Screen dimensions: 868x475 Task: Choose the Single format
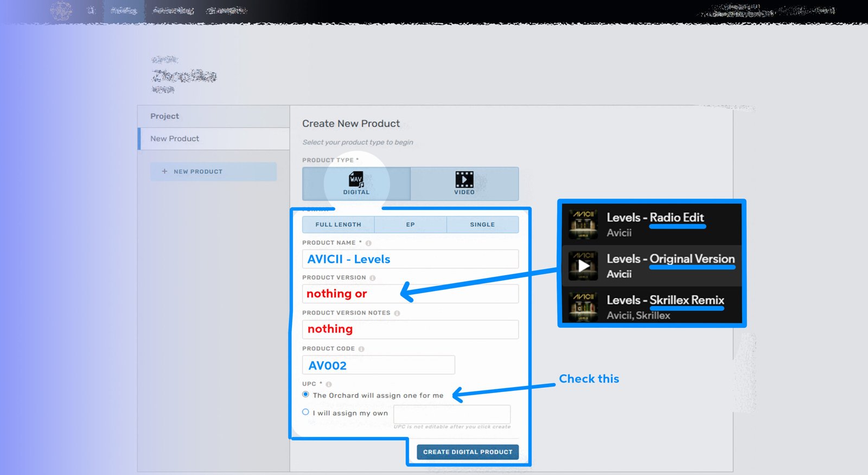point(482,225)
